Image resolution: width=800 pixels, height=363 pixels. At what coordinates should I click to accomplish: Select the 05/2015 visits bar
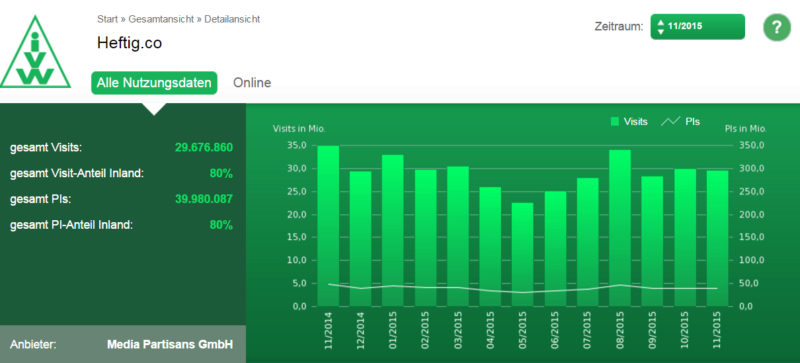(x=522, y=254)
